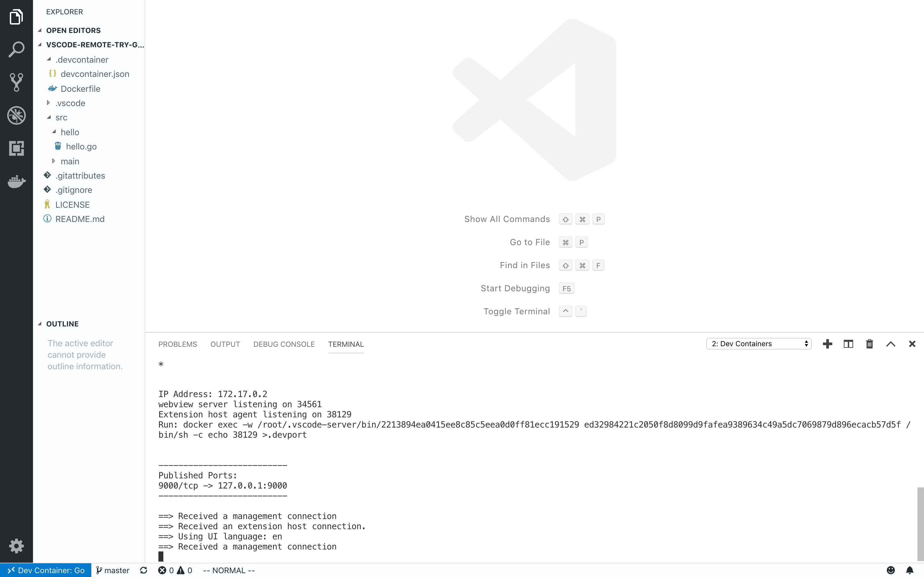Expand the .vscode folder
924x577 pixels.
pos(70,103)
